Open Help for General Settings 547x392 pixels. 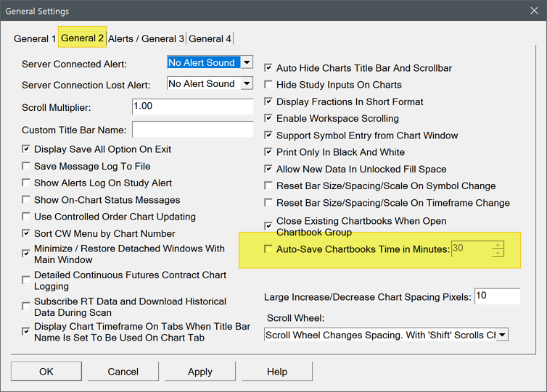coord(277,371)
